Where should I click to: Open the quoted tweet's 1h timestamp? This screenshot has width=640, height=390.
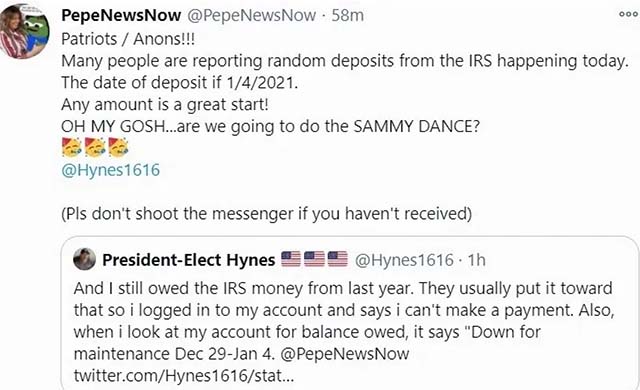click(476, 260)
